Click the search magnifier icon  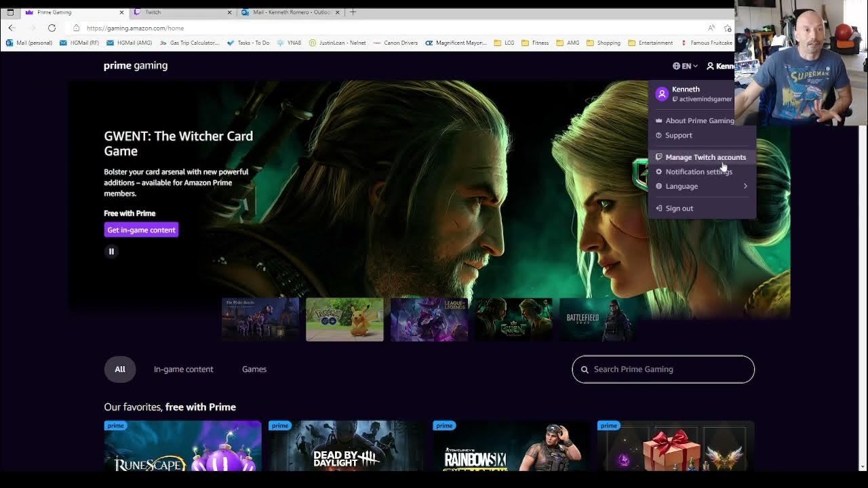585,369
